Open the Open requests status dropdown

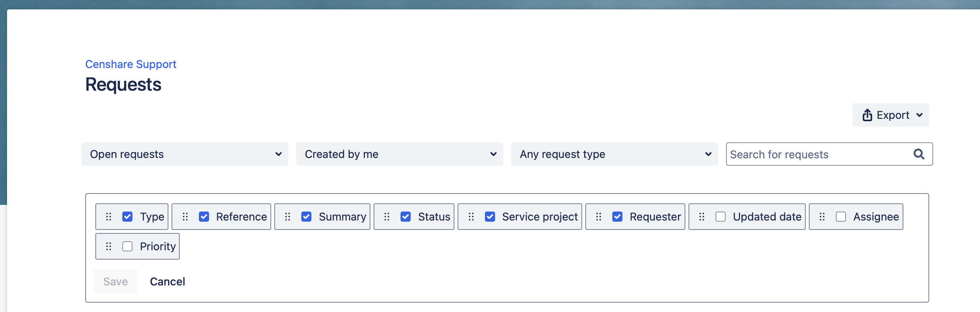tap(184, 154)
